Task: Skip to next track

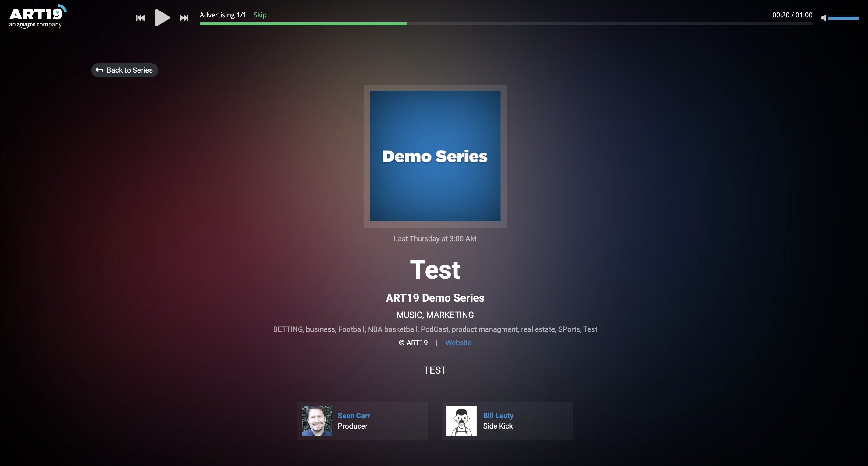Action: pos(184,18)
